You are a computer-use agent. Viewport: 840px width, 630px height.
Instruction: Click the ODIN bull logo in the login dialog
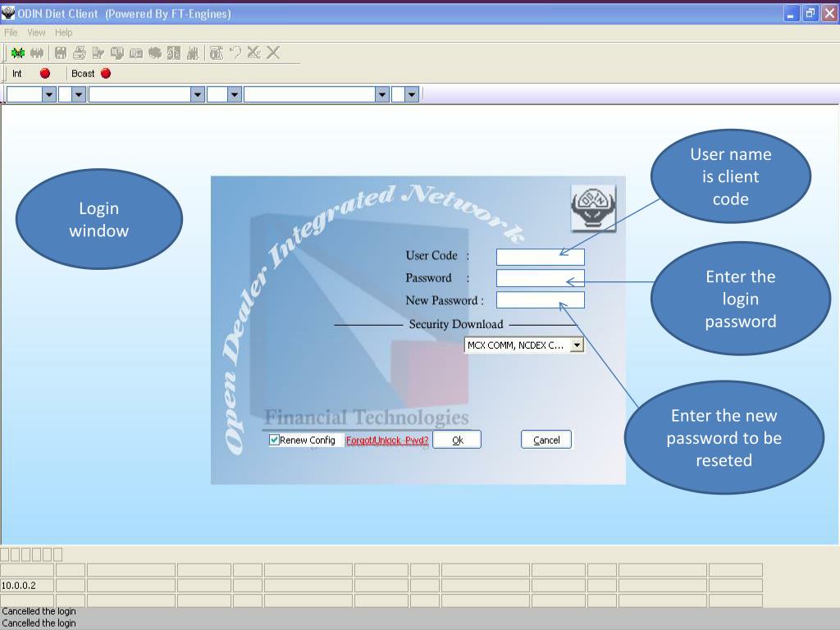[594, 208]
